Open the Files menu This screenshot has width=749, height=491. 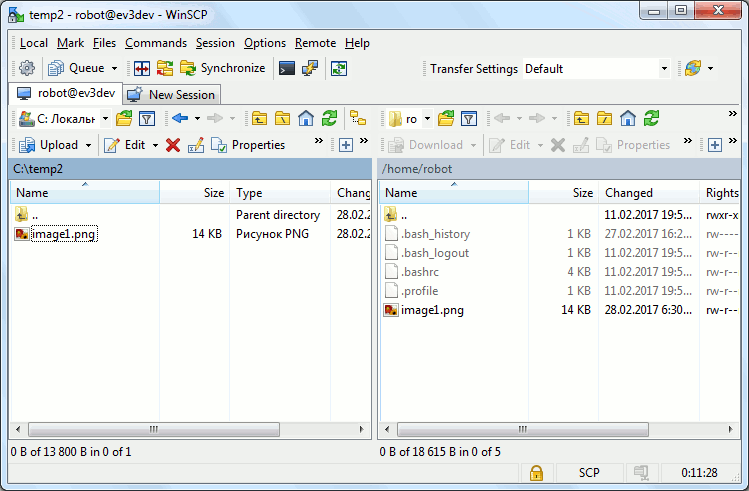[104, 43]
